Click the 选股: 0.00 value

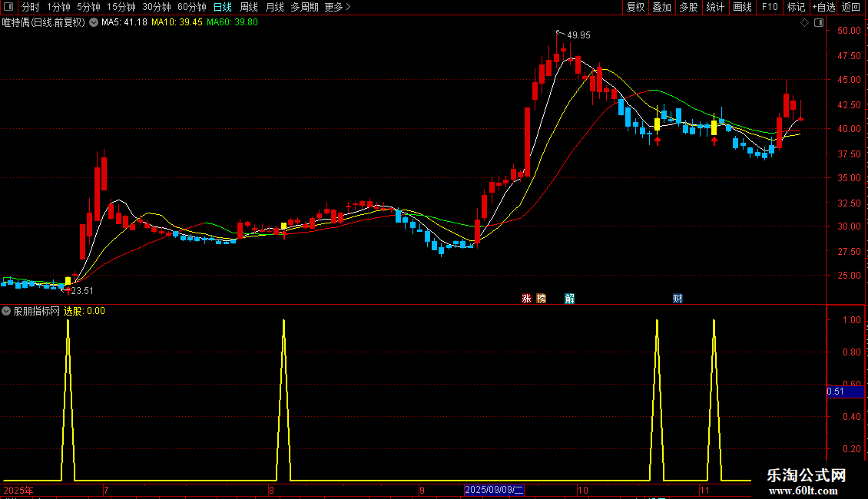84,311
